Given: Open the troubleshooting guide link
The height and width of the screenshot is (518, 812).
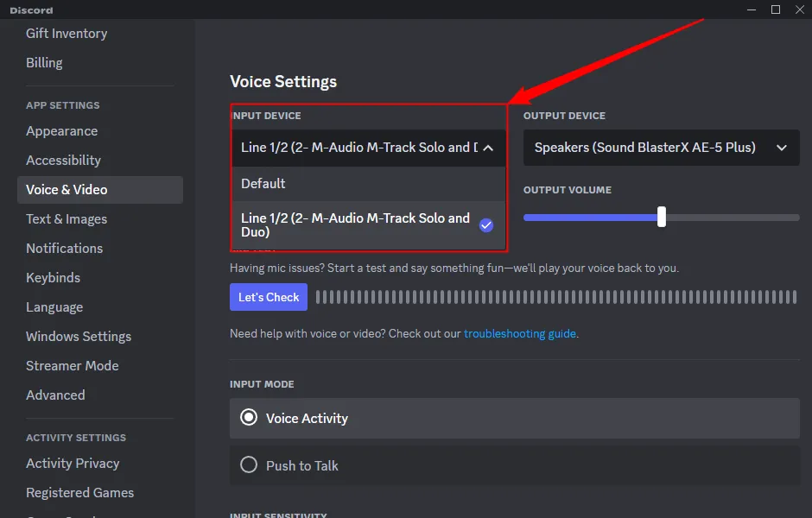Looking at the screenshot, I should tap(519, 334).
